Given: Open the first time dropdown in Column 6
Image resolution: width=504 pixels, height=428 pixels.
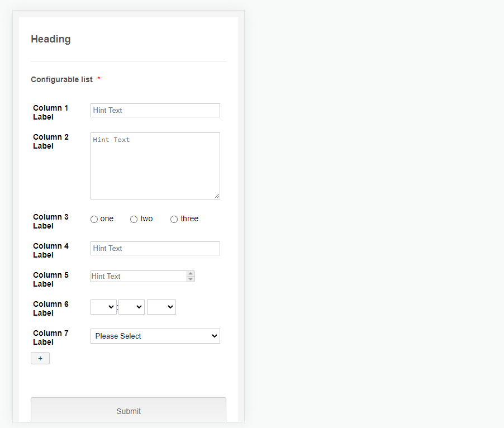Looking at the screenshot, I should pos(103,307).
